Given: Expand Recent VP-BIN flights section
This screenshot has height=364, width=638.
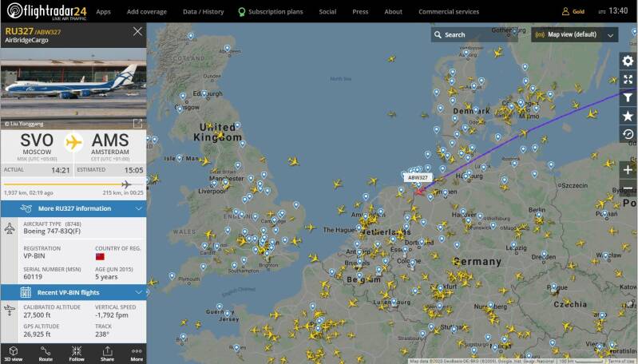Looking at the screenshot, I should pyautogui.click(x=73, y=292).
